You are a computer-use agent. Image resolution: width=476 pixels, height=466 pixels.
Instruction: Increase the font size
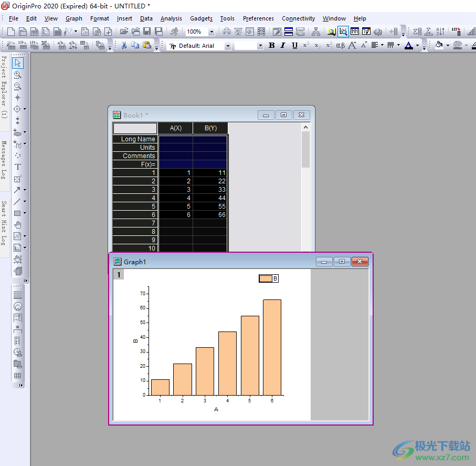tap(352, 46)
